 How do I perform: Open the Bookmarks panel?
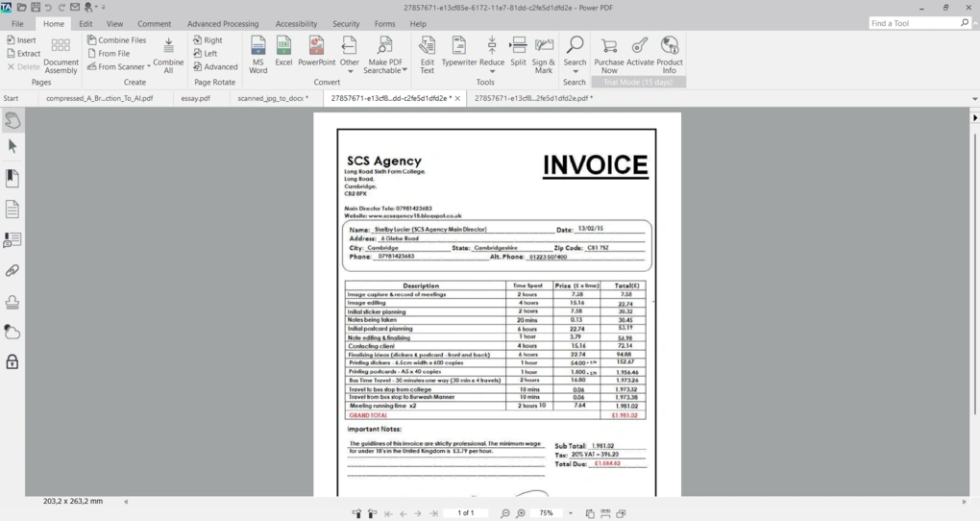pyautogui.click(x=12, y=178)
